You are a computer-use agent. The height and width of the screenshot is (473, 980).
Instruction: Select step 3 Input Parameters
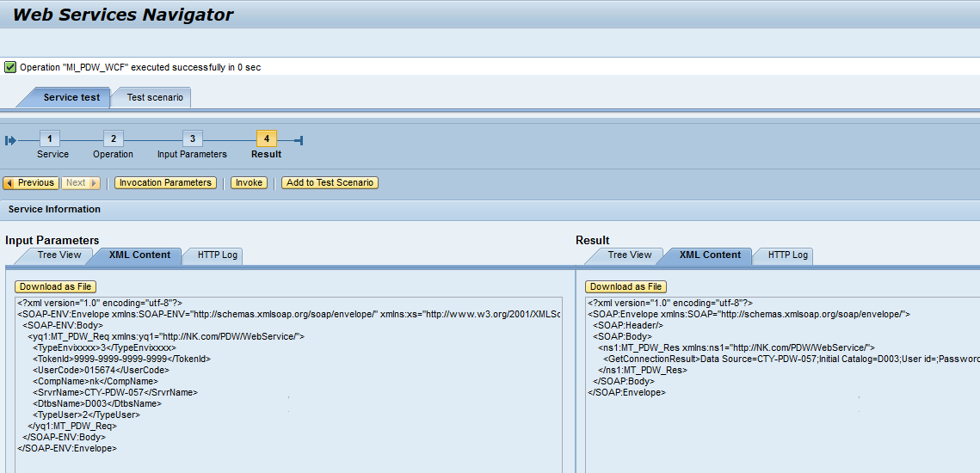point(192,139)
